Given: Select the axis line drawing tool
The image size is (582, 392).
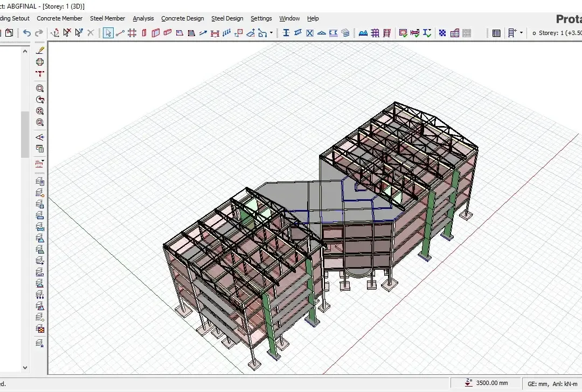Looking at the screenshot, I should pyautogui.click(x=120, y=33).
